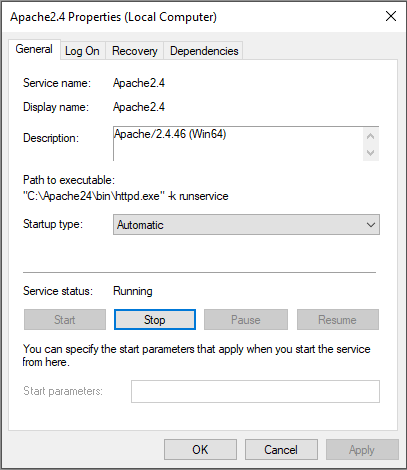
Task: Click the Apply button
Action: click(x=362, y=450)
